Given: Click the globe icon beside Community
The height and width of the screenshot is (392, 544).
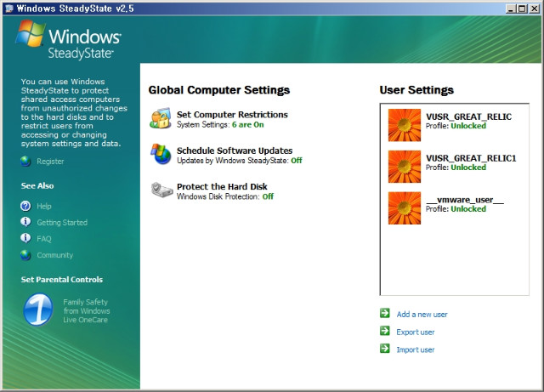Looking at the screenshot, I should click(x=25, y=255).
